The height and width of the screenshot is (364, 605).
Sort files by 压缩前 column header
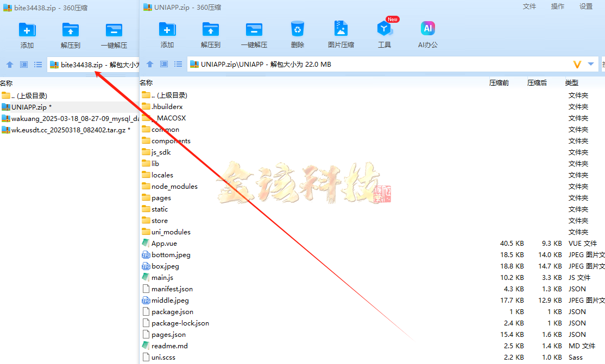click(x=499, y=83)
